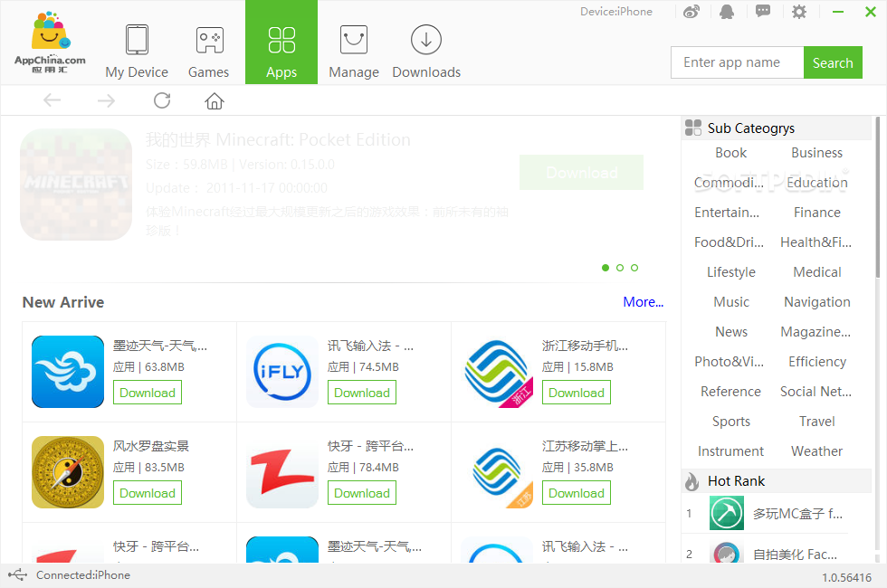The image size is (887, 588).
Task: Go back with the left arrow
Action: coord(52,100)
